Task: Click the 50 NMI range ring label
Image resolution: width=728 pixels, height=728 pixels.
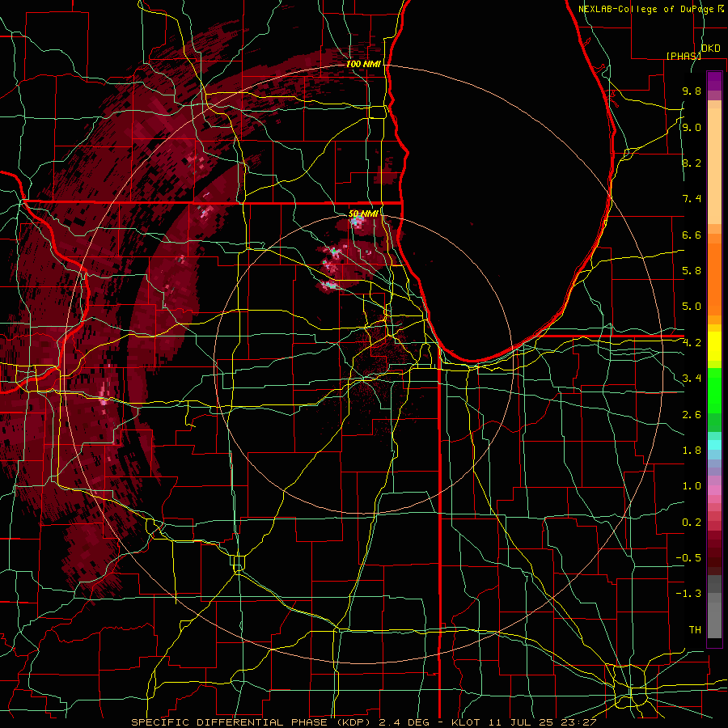Action: point(363,214)
